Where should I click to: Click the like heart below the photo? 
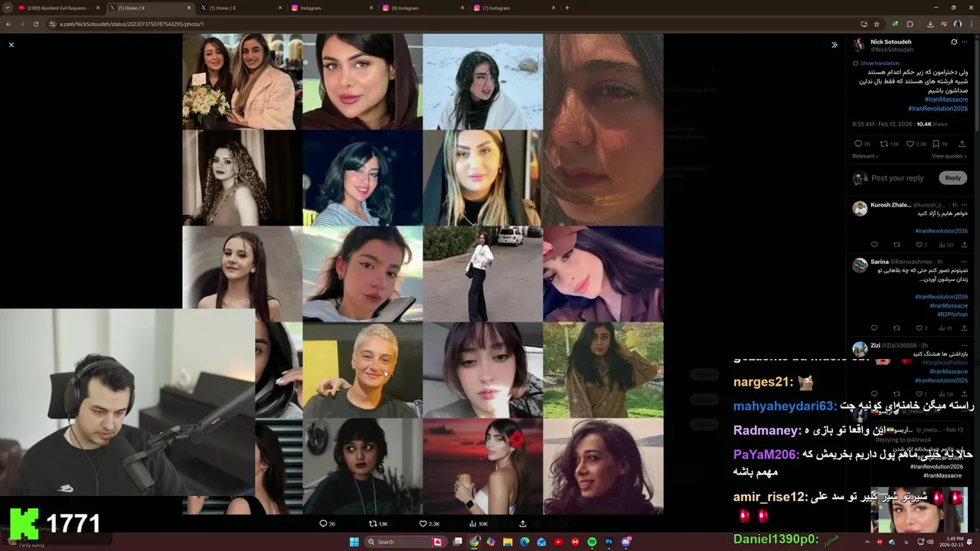click(x=423, y=523)
